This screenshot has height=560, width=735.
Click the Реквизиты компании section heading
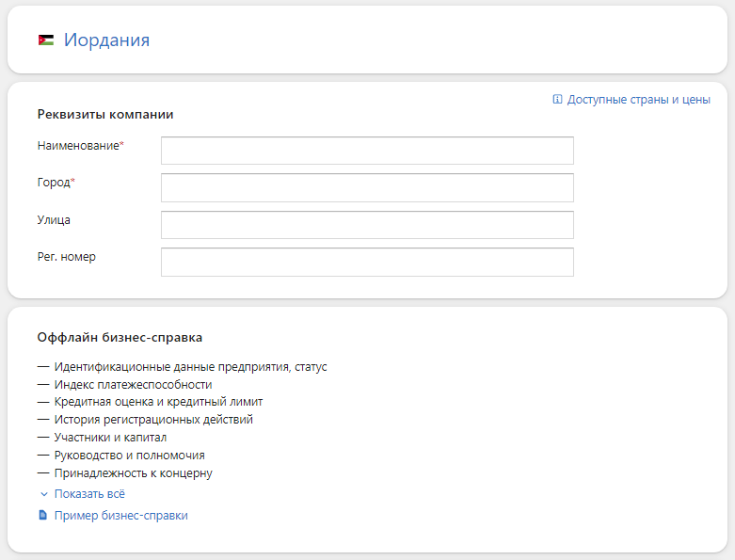click(x=105, y=114)
